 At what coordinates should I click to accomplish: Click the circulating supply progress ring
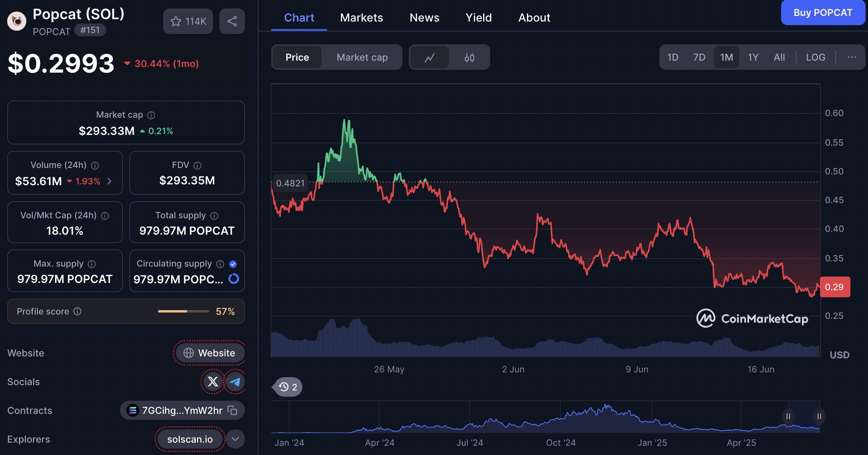(x=234, y=279)
